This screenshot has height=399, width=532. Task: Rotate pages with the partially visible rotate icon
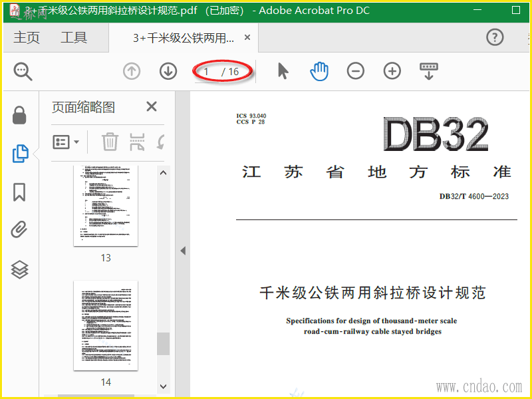[x=161, y=142]
